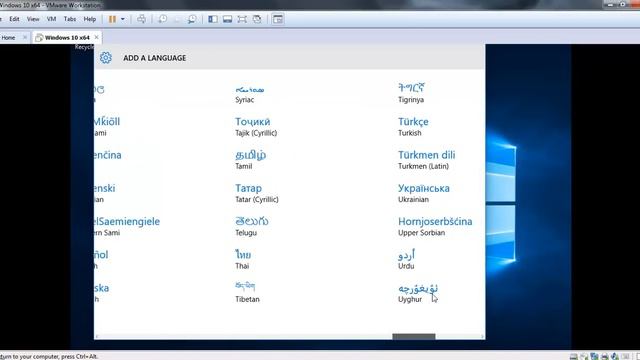Open the Edit menu

[x=14, y=19]
